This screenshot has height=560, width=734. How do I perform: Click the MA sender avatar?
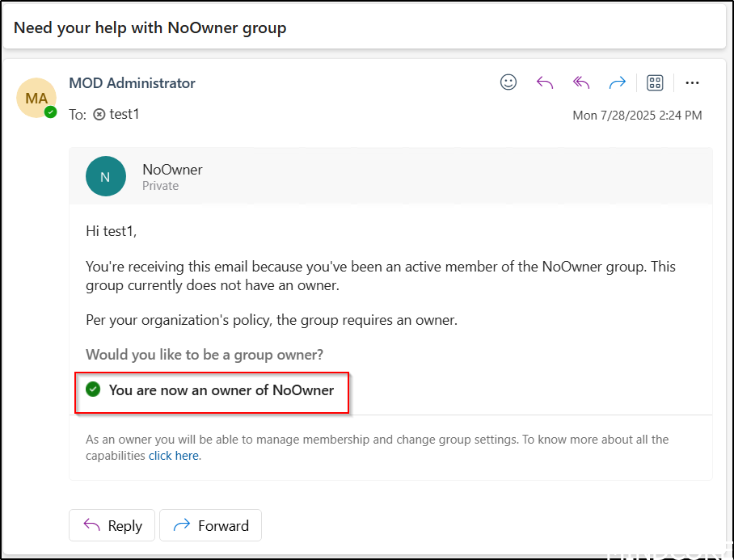point(36,98)
